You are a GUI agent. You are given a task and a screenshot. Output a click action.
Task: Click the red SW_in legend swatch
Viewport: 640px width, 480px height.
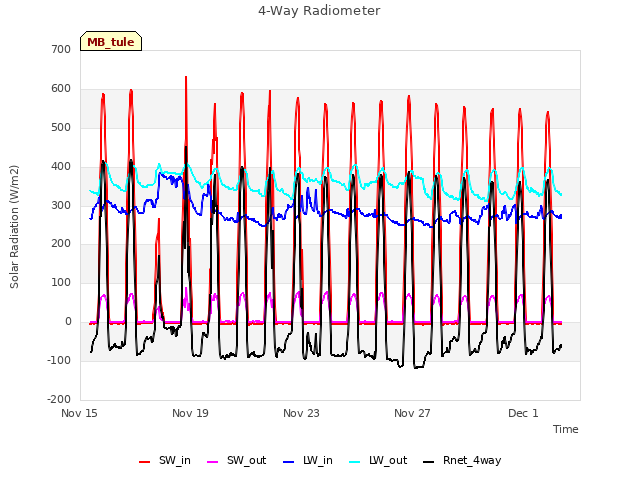point(144,462)
